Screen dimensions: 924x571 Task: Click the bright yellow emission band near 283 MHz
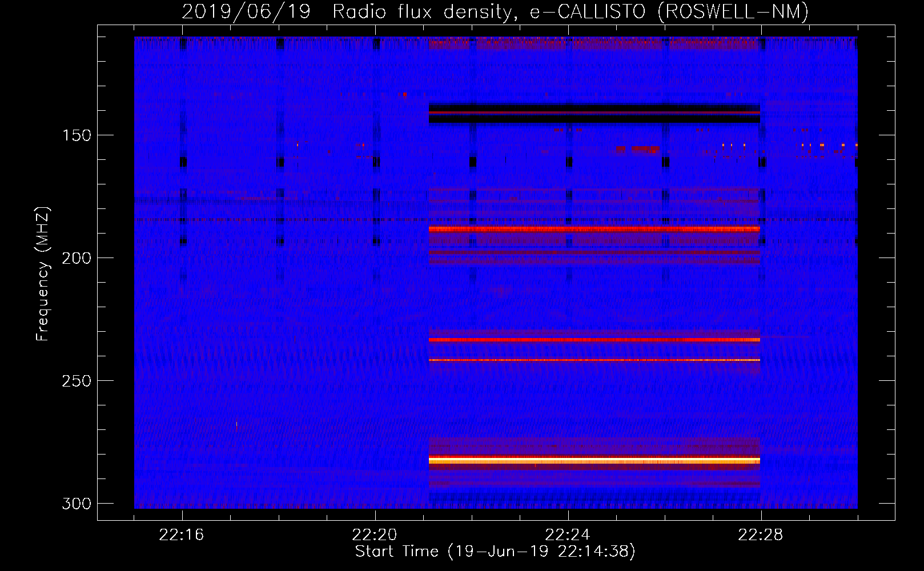coord(594,460)
